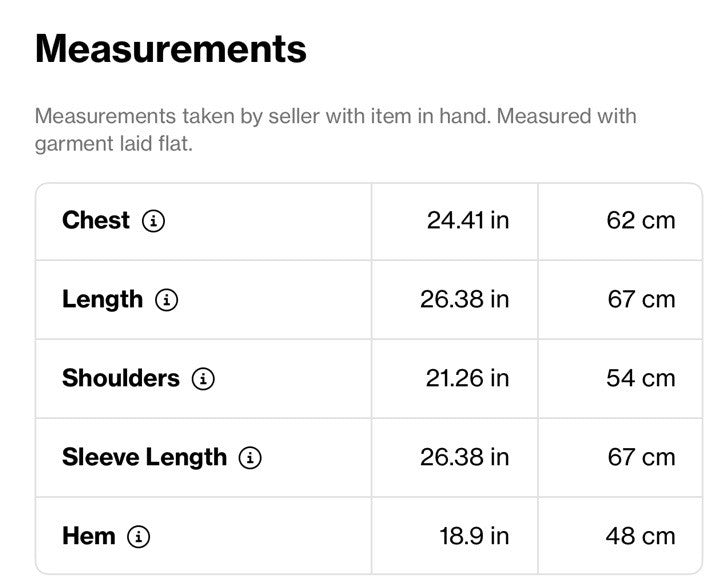Image resolution: width=722 pixels, height=588 pixels.
Task: Click the 54 cm shoulders value
Action: click(641, 378)
